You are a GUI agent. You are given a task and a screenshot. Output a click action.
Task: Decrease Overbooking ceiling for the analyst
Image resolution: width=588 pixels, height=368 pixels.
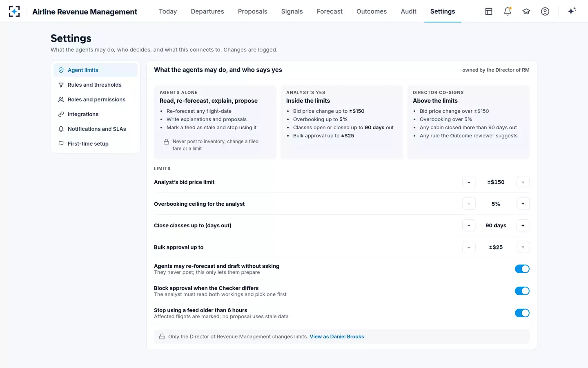(469, 204)
